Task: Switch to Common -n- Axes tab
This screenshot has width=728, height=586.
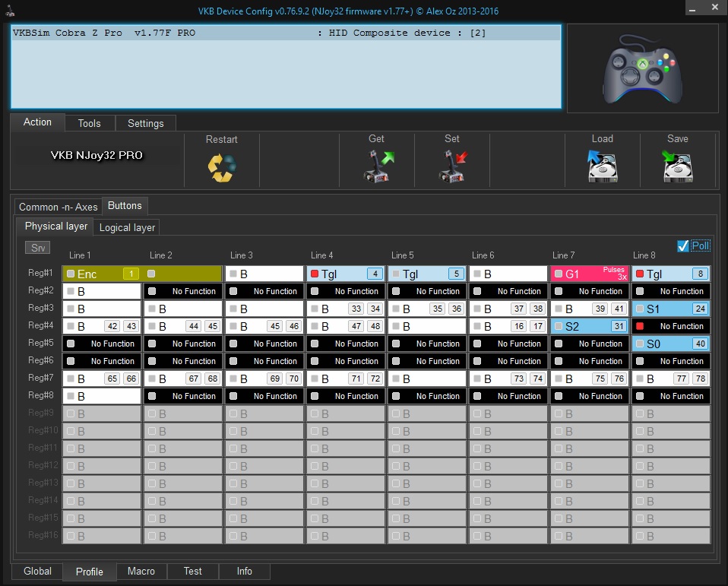Action: 58,207
